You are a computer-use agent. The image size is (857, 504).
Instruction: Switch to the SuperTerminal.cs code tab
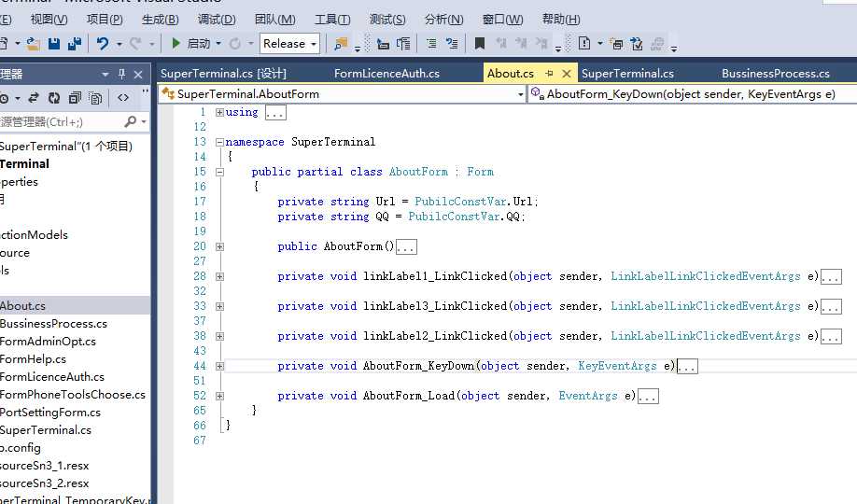[627, 73]
